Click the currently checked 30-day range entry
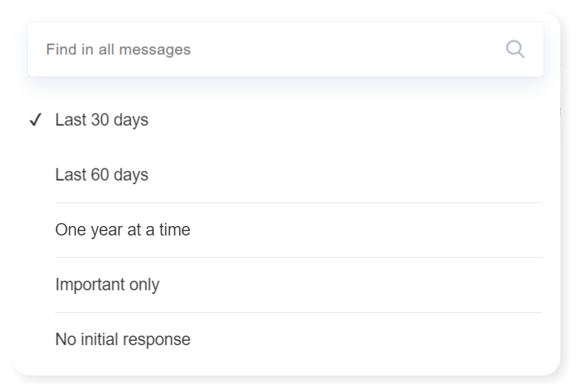 pyautogui.click(x=102, y=120)
